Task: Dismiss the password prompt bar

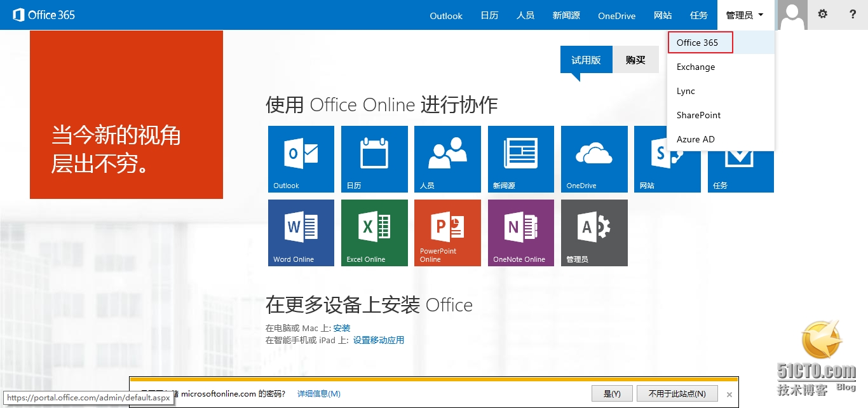Action: (x=729, y=394)
